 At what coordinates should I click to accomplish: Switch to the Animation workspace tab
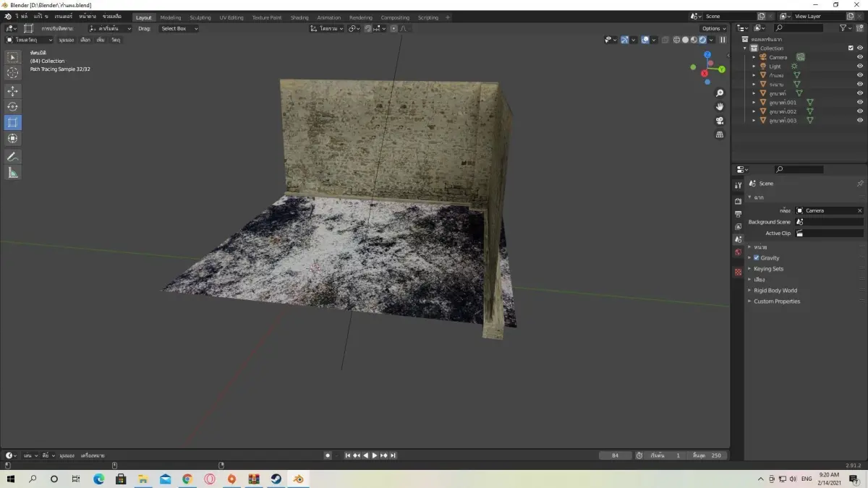click(x=329, y=17)
